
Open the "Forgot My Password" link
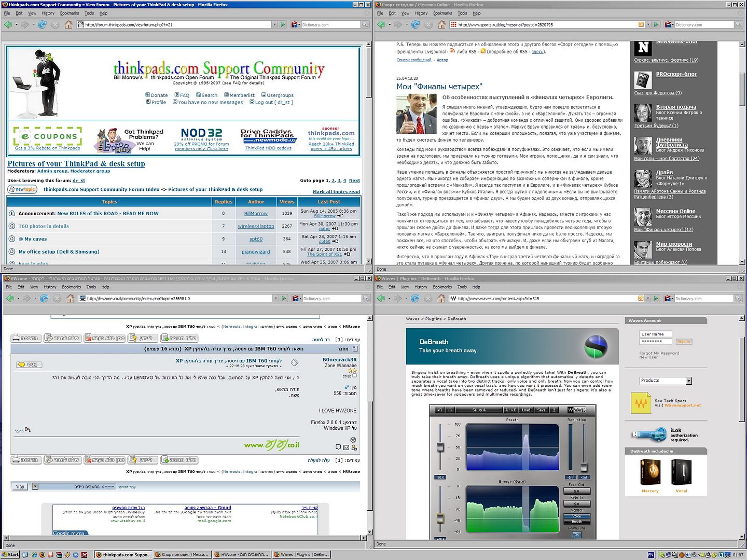coord(659,353)
